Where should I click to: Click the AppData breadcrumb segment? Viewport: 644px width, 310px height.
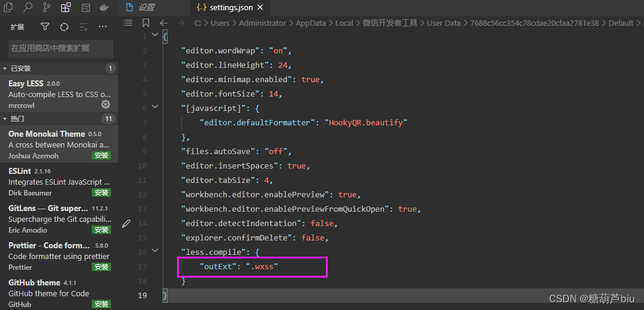[310, 23]
